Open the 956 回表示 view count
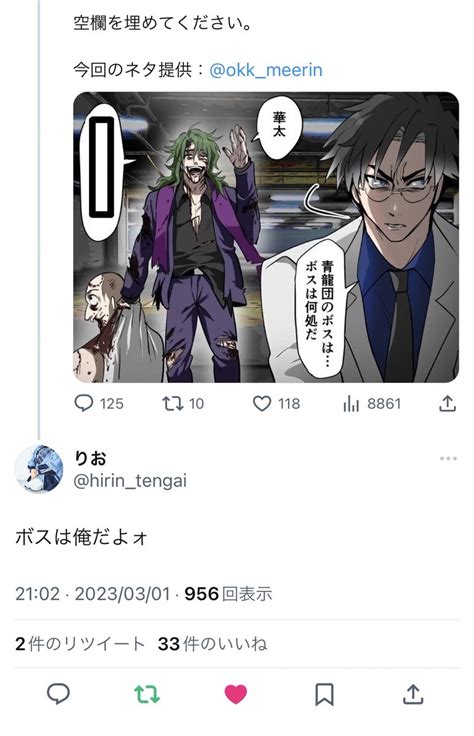474x736 pixels. tap(228, 594)
